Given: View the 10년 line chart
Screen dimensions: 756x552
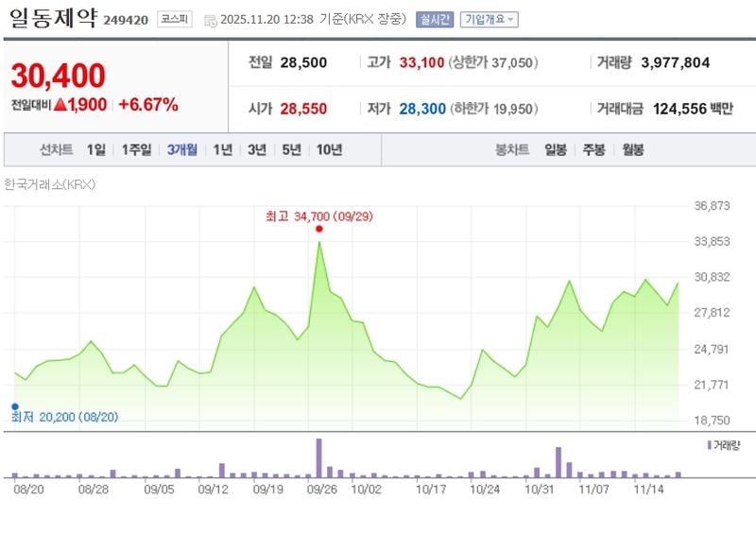Looking at the screenshot, I should pos(329,149).
